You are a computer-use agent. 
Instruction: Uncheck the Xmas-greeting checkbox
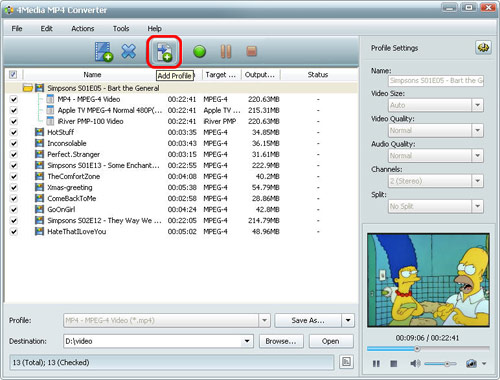(x=14, y=187)
